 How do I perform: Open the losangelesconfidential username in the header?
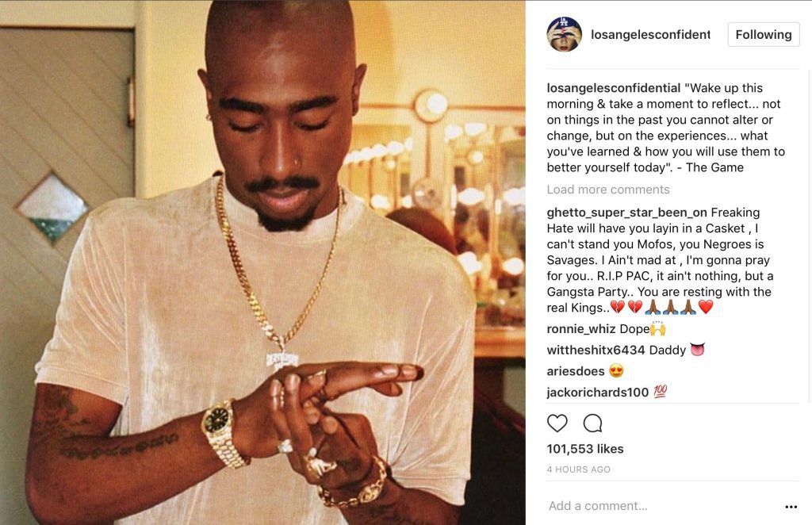[650, 35]
